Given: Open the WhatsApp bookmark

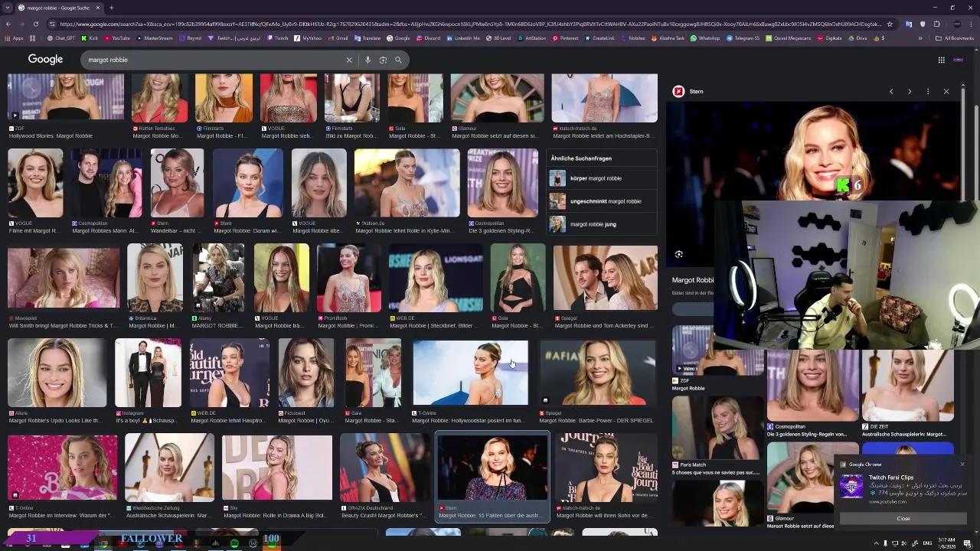Looking at the screenshot, I should [705, 37].
